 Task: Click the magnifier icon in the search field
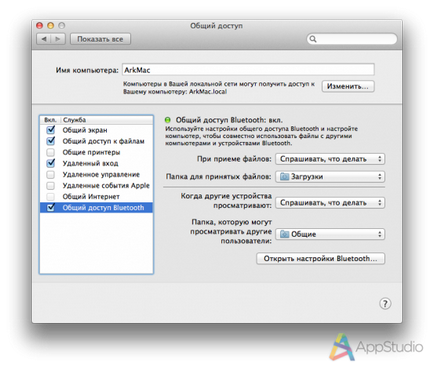point(313,39)
